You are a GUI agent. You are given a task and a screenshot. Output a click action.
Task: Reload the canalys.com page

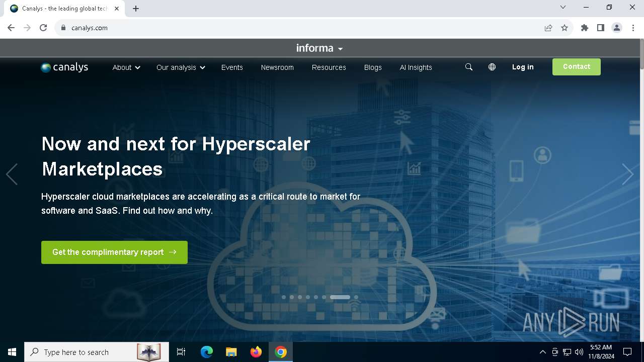coord(43,28)
